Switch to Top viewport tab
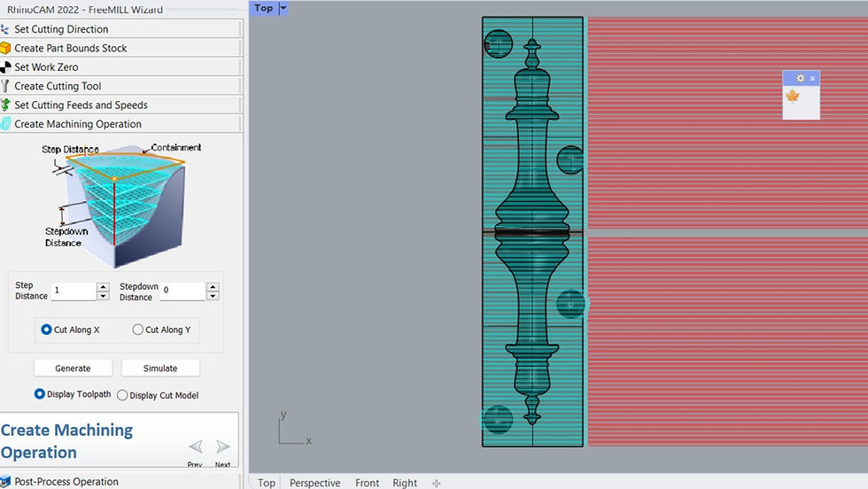868x489 pixels. 267,482
